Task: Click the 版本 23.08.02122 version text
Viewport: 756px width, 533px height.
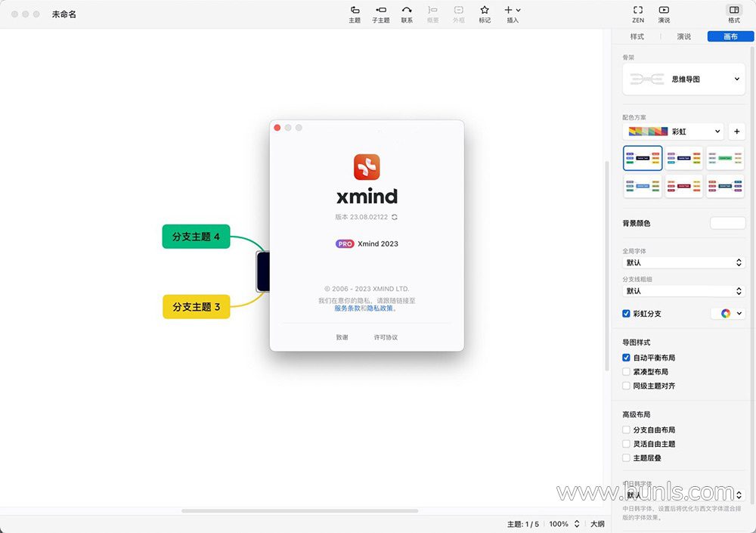Action: [x=361, y=217]
